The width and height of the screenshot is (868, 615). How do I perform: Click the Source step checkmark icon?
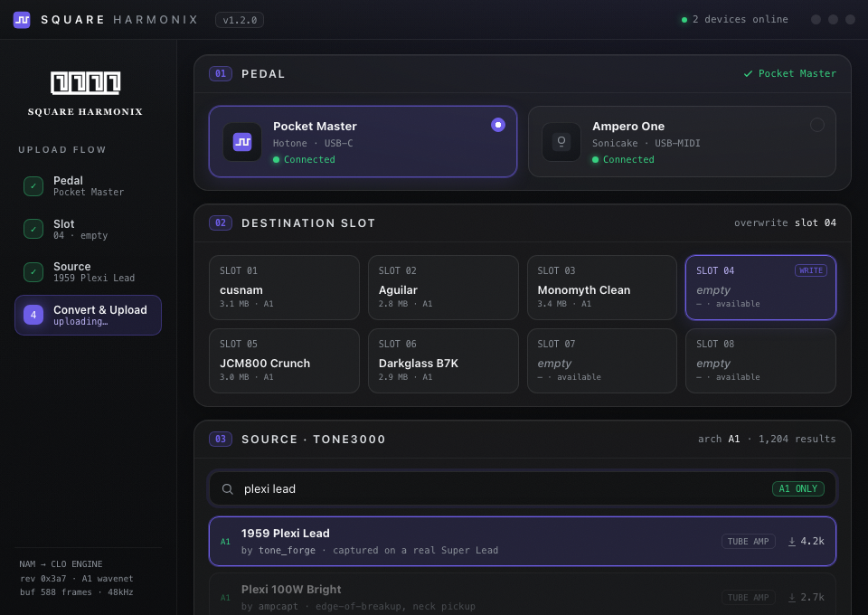point(33,272)
